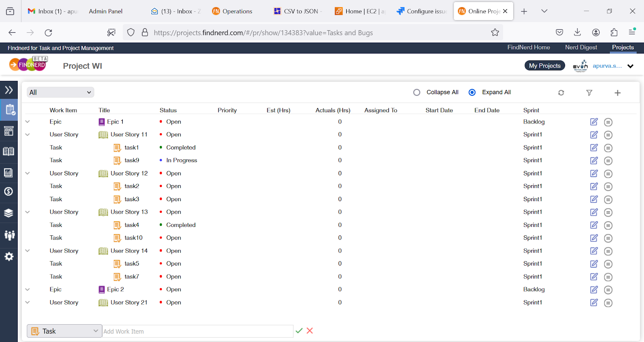
Task: Switch to Admin Panel browser tab
Action: pyautogui.click(x=105, y=11)
